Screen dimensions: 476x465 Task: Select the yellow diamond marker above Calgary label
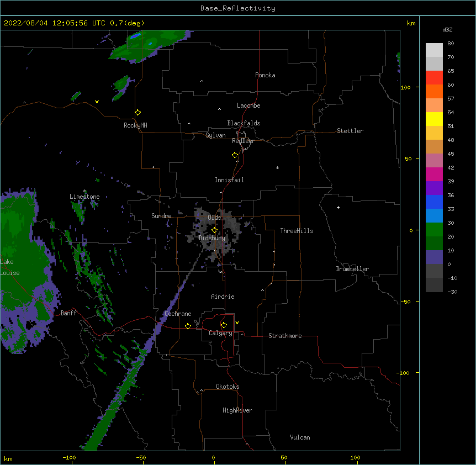click(x=224, y=325)
